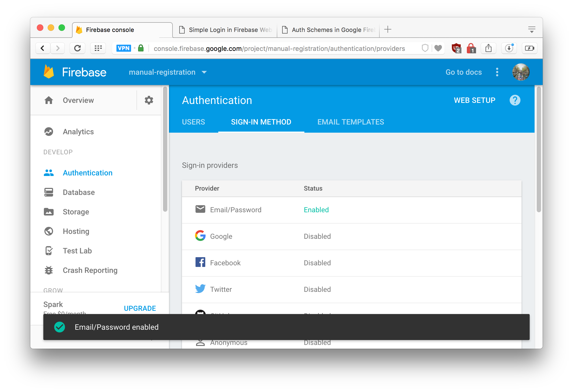The height and width of the screenshot is (392, 573).
Task: Switch to Simple Login in Firebase tab
Action: (x=225, y=30)
